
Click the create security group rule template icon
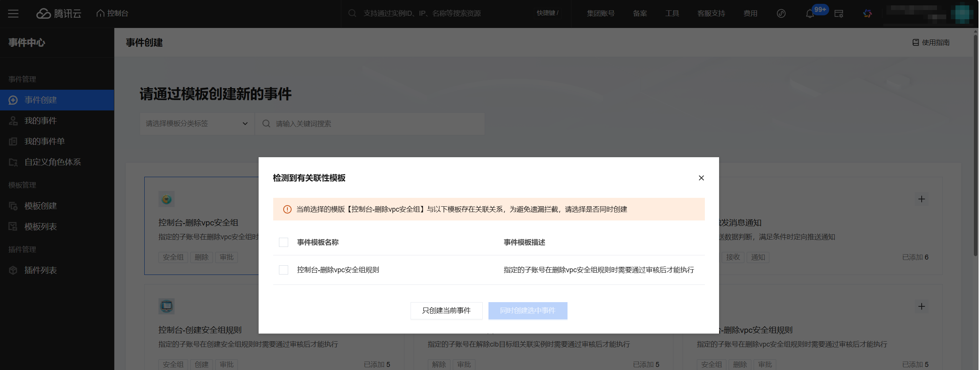(x=167, y=306)
